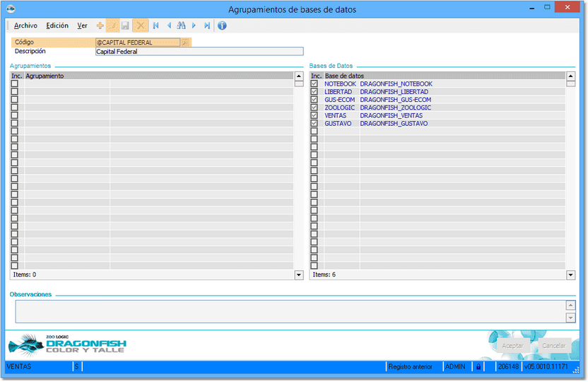Open the Ver menu
Image resolution: width=588 pixels, height=382 pixels.
point(82,25)
